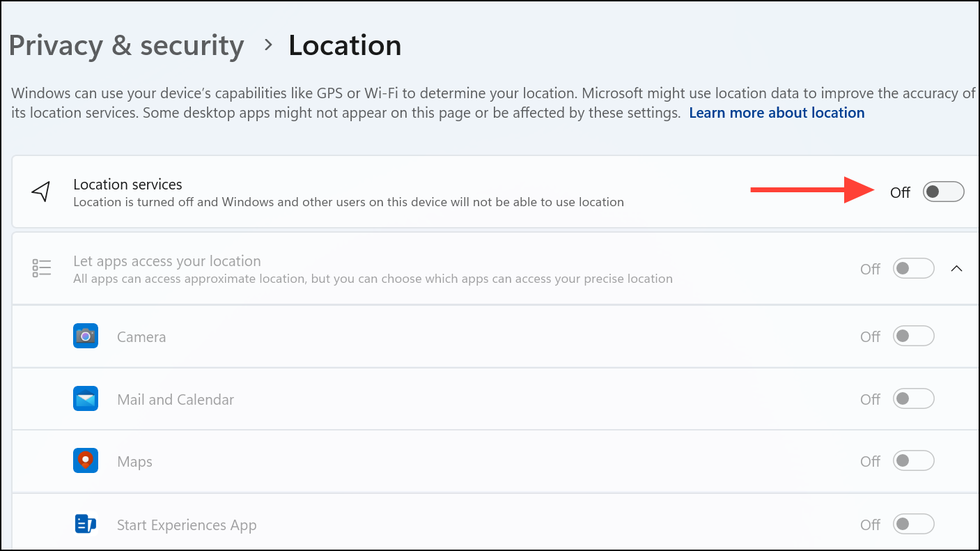Click the blue Camera tile
This screenshot has height=551, width=980.
pyautogui.click(x=85, y=336)
